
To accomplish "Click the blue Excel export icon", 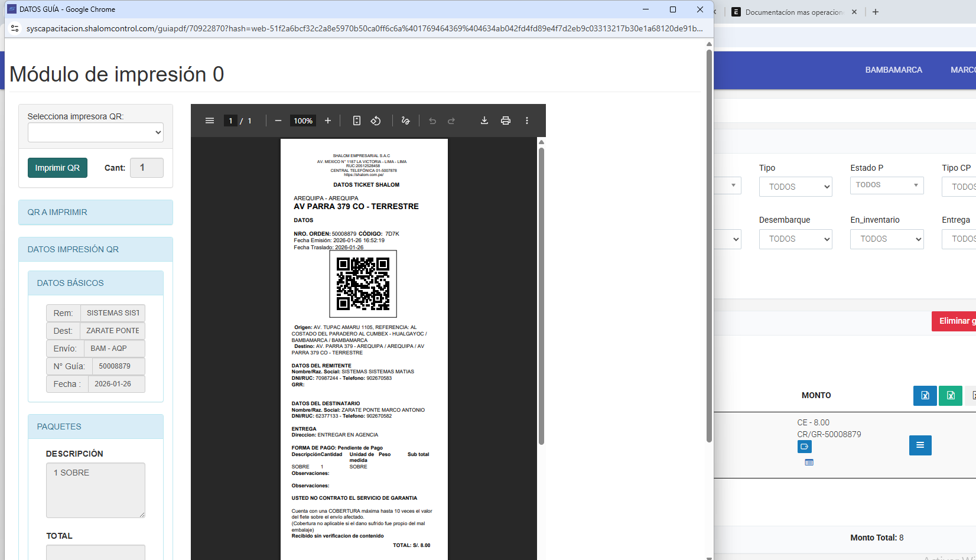I will coord(925,396).
